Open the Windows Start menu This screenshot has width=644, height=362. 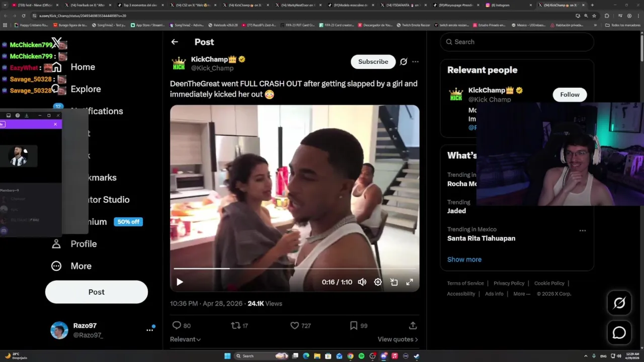pos(227,356)
